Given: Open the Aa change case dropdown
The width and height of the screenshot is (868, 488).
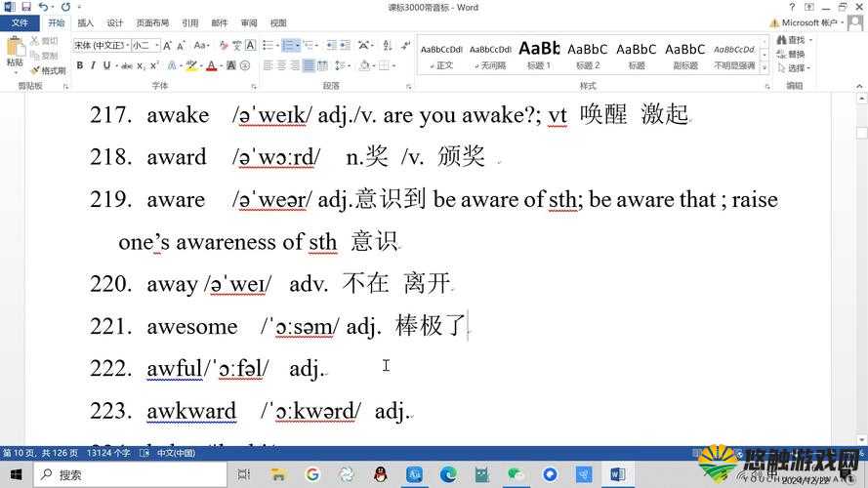Looking at the screenshot, I should coord(201,45).
